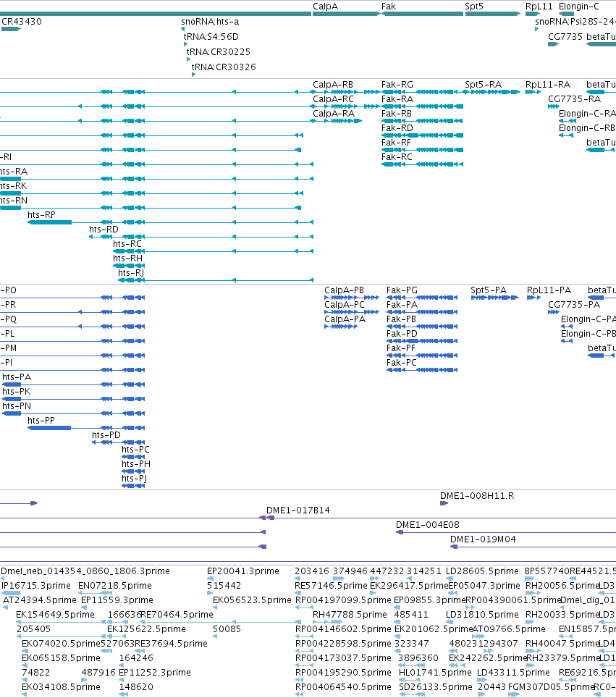The height and width of the screenshot is (698, 616).
Task: Click the hts-PP protein label
Action: point(41,420)
